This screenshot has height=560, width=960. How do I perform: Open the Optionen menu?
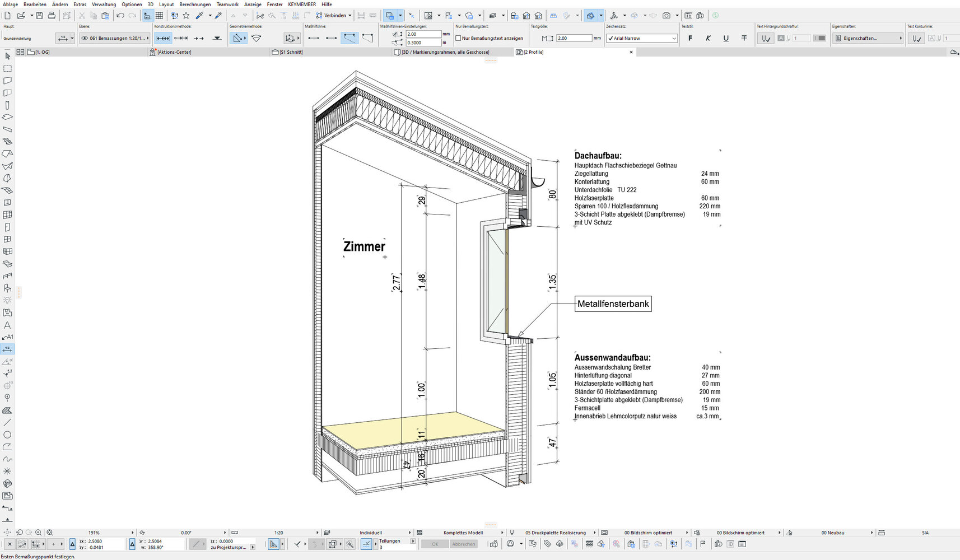pos(132,4)
